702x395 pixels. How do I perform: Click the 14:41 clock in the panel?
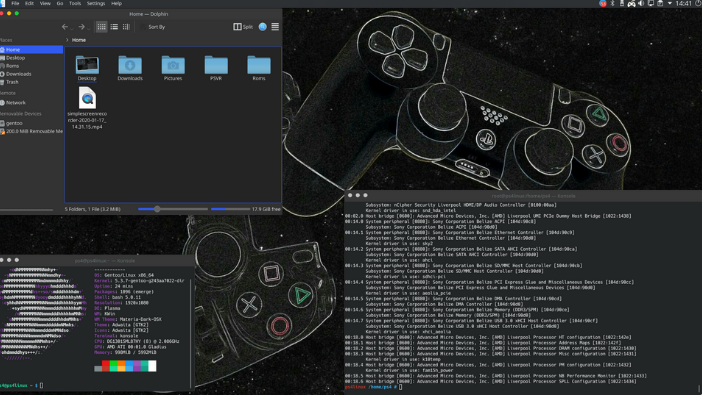point(683,4)
